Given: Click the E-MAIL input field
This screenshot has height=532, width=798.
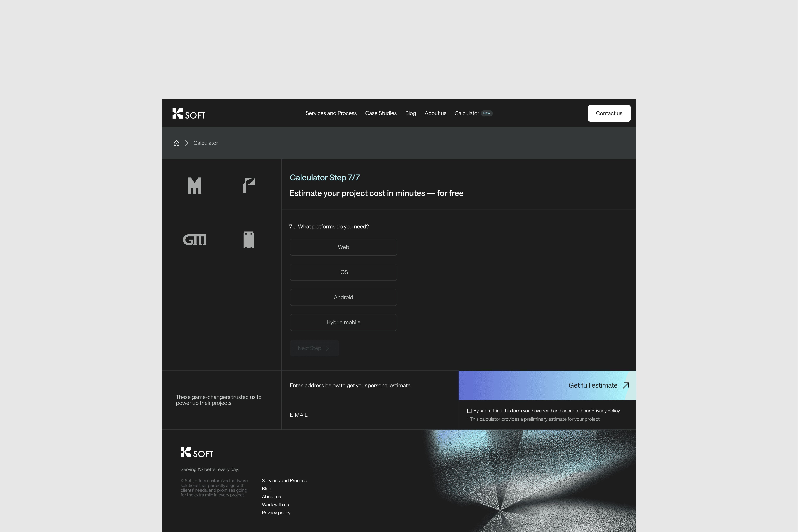Looking at the screenshot, I should pos(370,415).
